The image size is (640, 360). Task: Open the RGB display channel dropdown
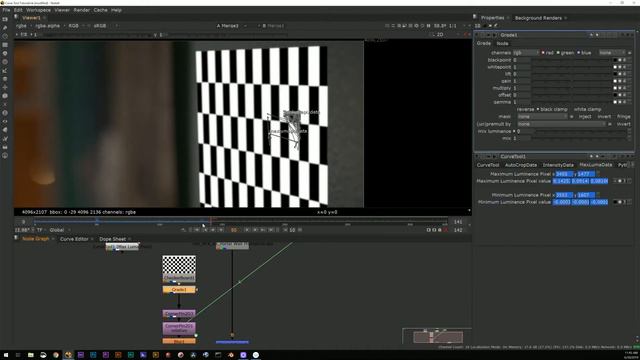pyautogui.click(x=76, y=26)
